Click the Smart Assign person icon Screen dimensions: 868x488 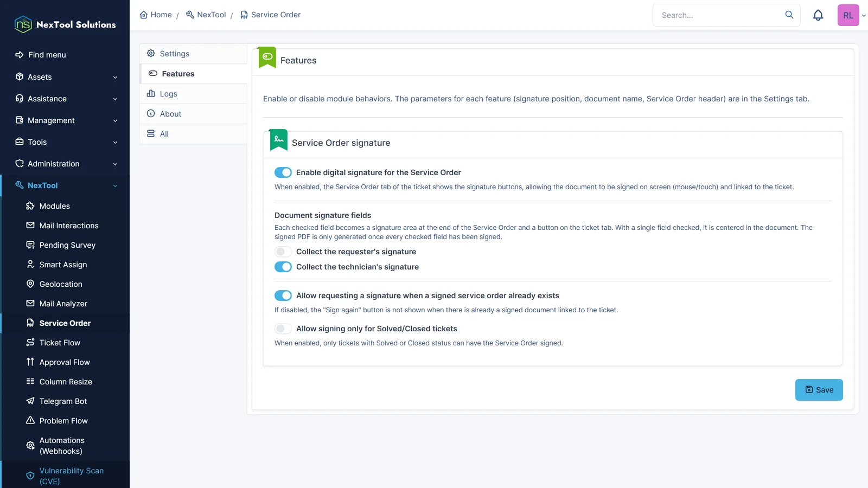[x=30, y=265]
